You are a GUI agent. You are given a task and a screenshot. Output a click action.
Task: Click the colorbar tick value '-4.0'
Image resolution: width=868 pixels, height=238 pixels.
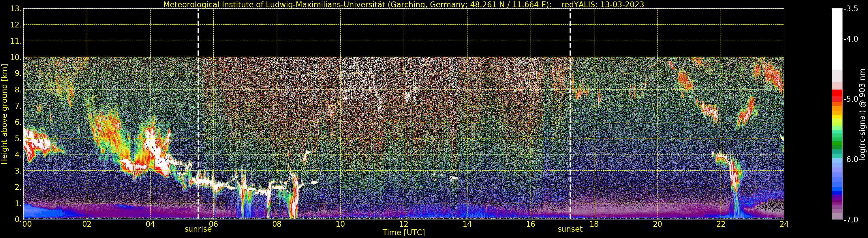(851, 39)
